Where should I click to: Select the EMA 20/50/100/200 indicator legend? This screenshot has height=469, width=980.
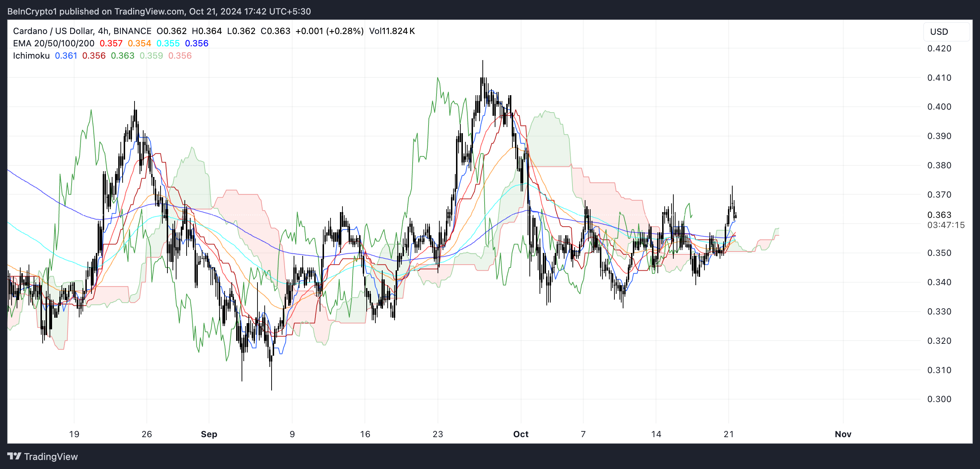point(53,43)
